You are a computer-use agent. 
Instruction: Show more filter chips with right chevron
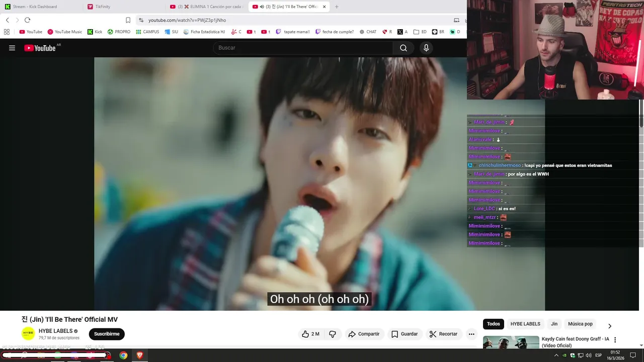[610, 326]
